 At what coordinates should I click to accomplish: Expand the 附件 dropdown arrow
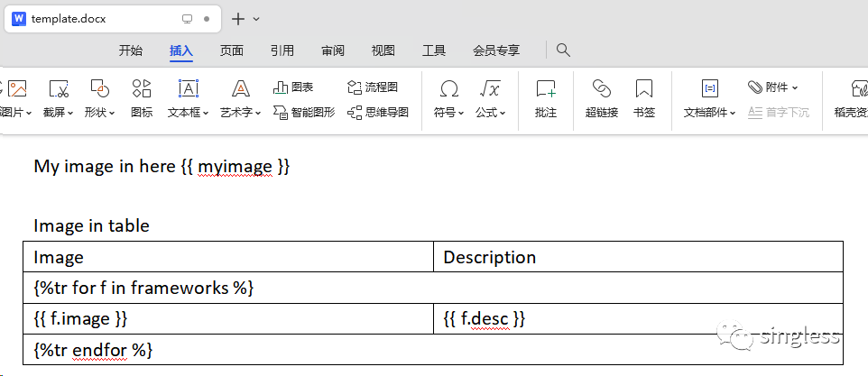(795, 88)
